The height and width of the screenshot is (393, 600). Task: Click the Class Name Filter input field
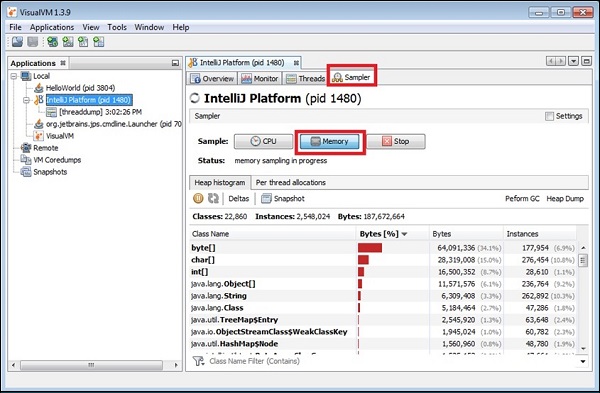click(x=390, y=361)
